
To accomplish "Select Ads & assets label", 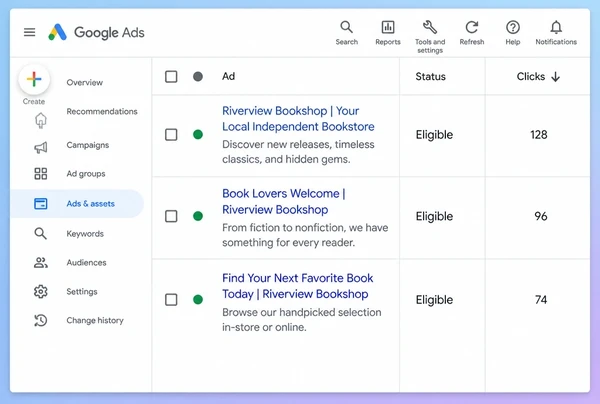I will coord(90,204).
